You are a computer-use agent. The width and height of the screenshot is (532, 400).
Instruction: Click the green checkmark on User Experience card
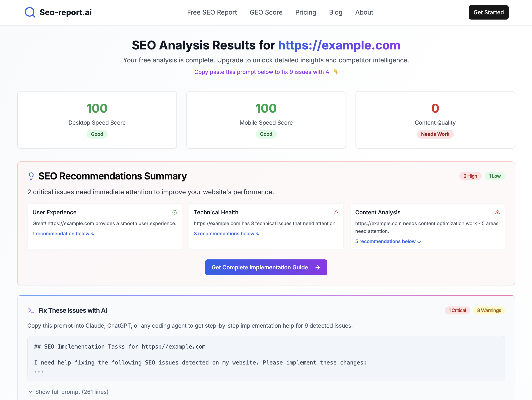click(175, 212)
